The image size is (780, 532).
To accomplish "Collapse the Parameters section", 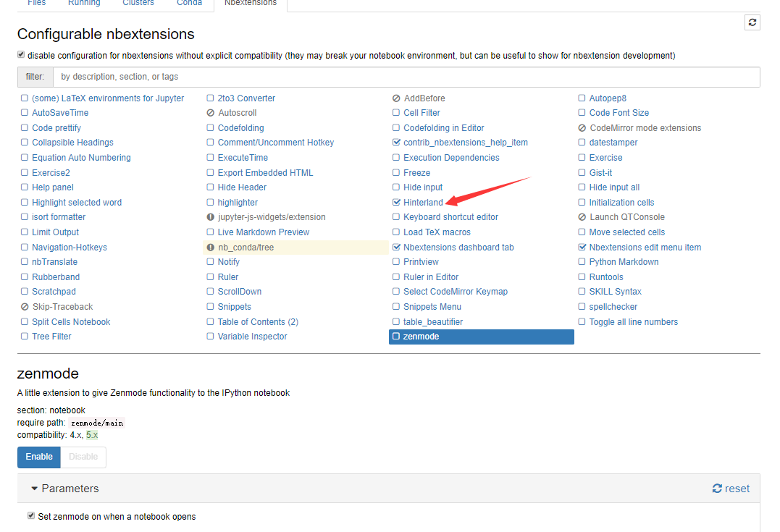I will tap(35, 489).
